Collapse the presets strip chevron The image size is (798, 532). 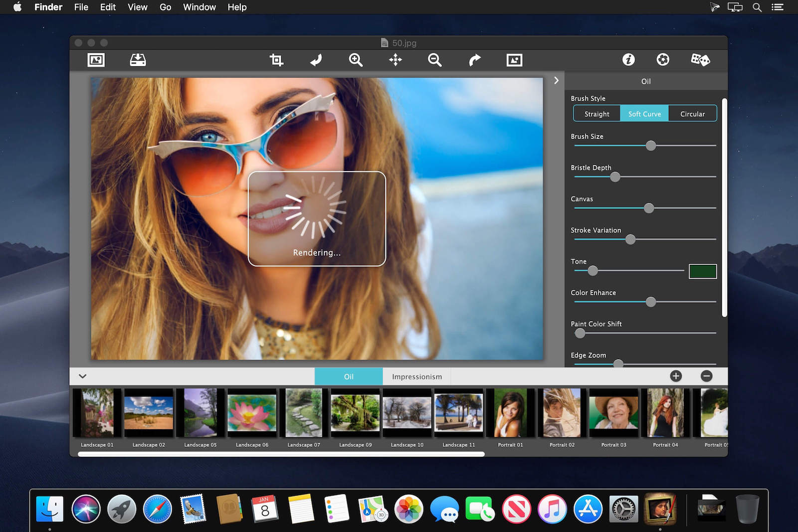[x=83, y=376]
